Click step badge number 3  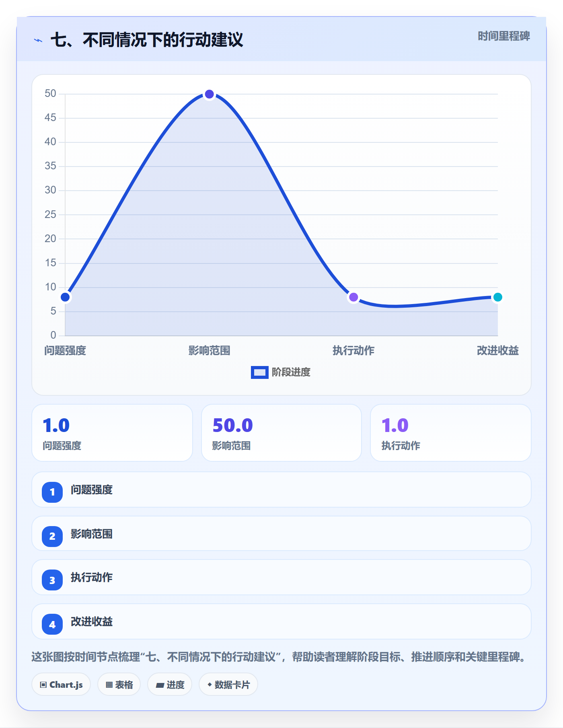click(x=52, y=580)
